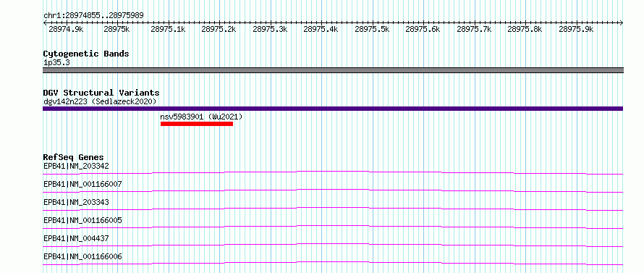Viewport: 644px width, 273px height.
Task: Click the 28975.4k ruler tick label
Action: pyautogui.click(x=321, y=30)
